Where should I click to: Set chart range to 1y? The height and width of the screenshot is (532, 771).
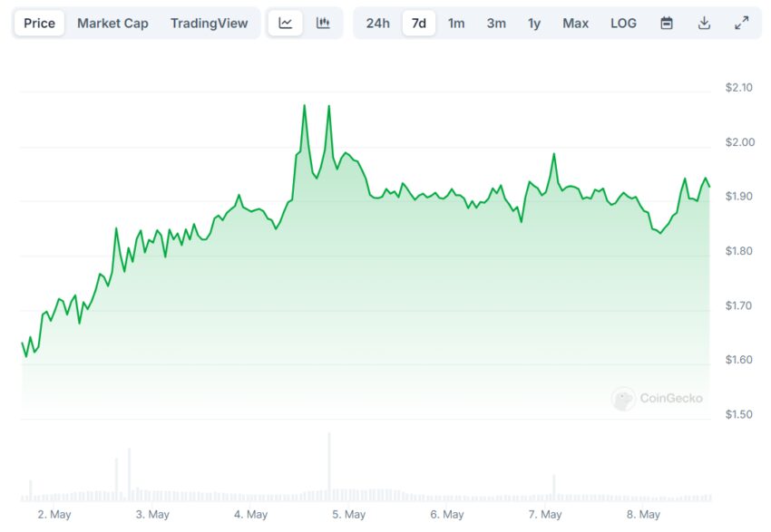pos(534,23)
